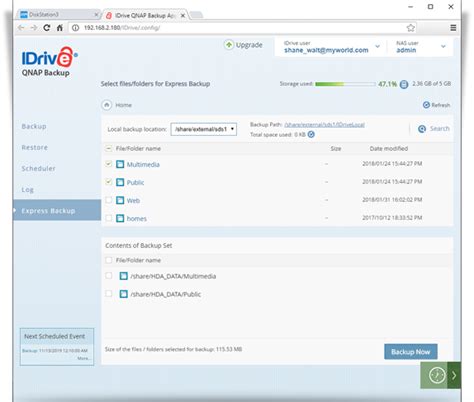
Task: Click the More link in Next Scheduled Event
Action: click(x=83, y=358)
